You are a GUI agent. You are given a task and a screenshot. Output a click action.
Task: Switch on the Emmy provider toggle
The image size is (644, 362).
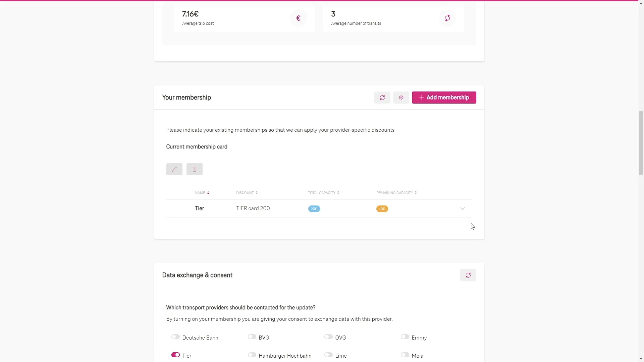pyautogui.click(x=405, y=337)
